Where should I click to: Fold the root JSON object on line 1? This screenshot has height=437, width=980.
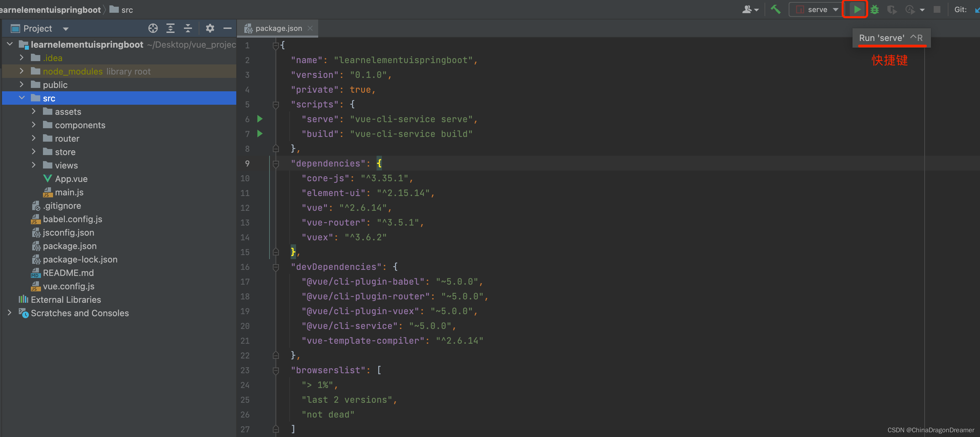(x=276, y=46)
